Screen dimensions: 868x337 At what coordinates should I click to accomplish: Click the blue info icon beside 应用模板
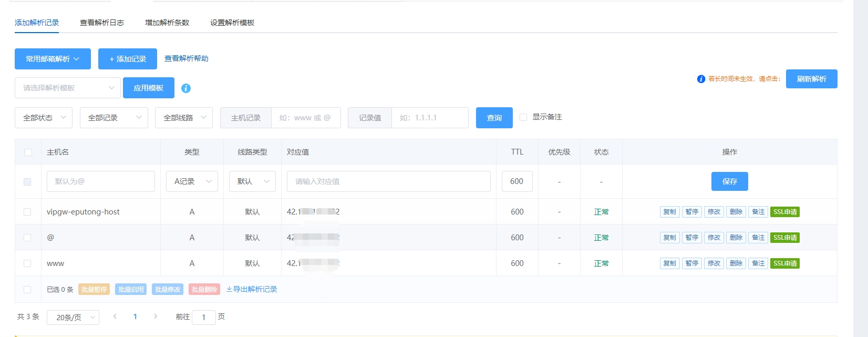185,88
